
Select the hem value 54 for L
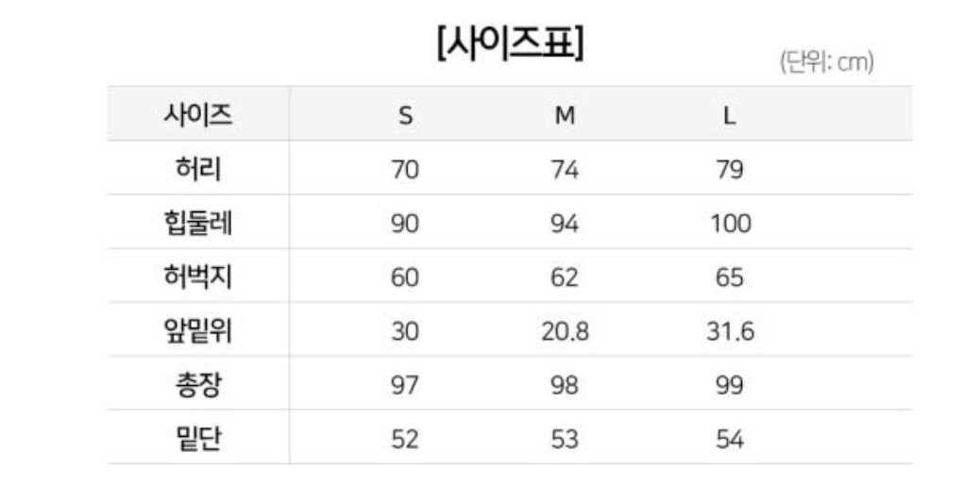tap(730, 440)
